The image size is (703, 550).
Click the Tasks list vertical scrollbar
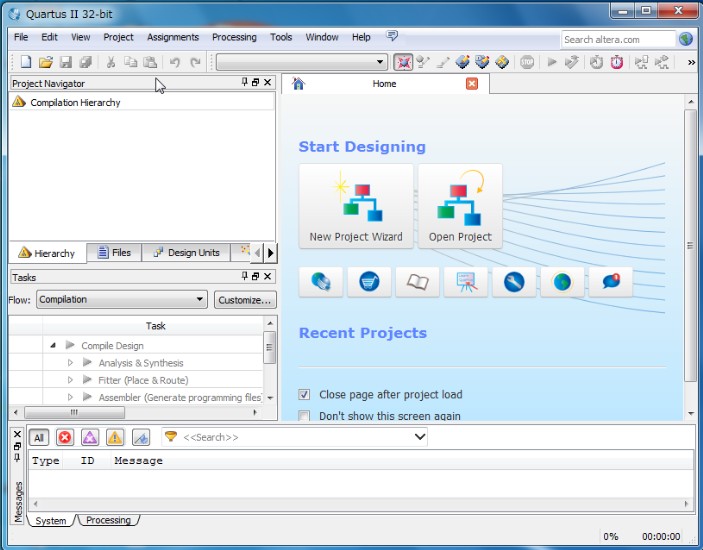pos(269,347)
